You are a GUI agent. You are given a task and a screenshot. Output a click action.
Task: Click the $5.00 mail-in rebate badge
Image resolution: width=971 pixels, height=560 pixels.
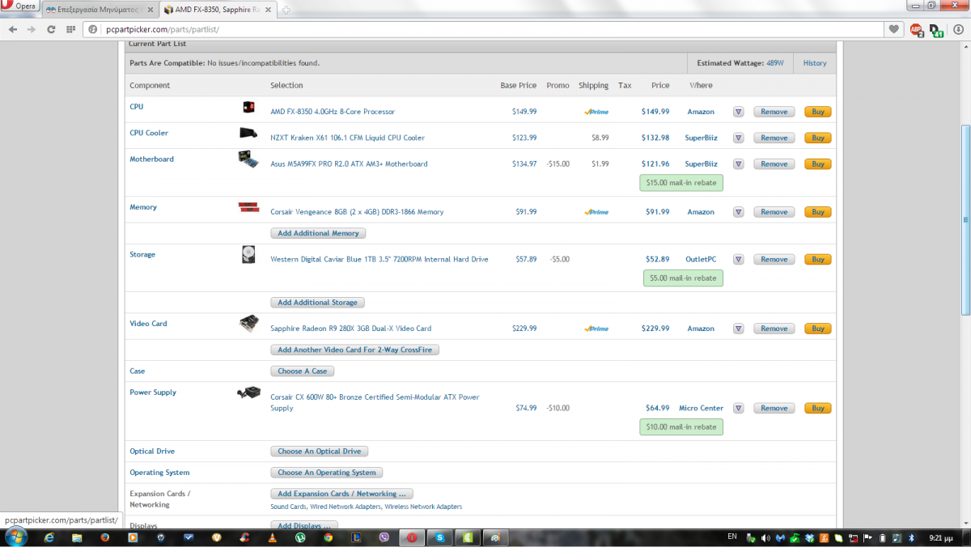point(683,278)
